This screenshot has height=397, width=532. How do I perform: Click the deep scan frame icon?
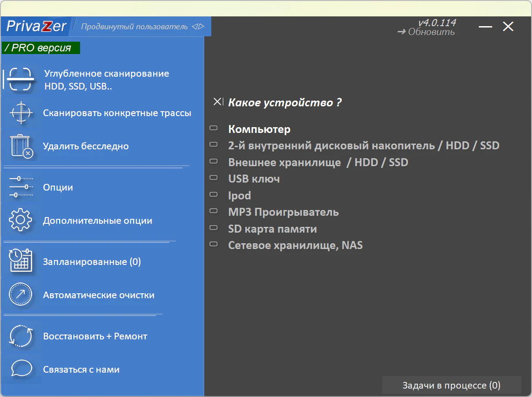21,80
